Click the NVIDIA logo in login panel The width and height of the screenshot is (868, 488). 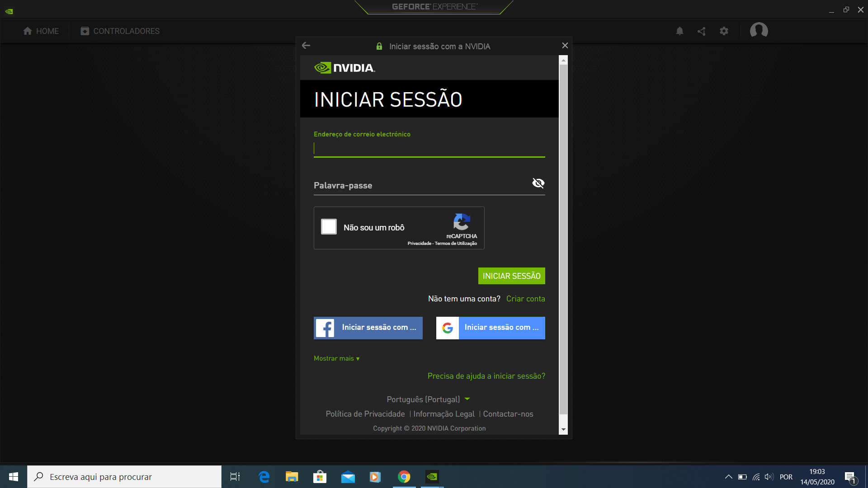pos(344,68)
